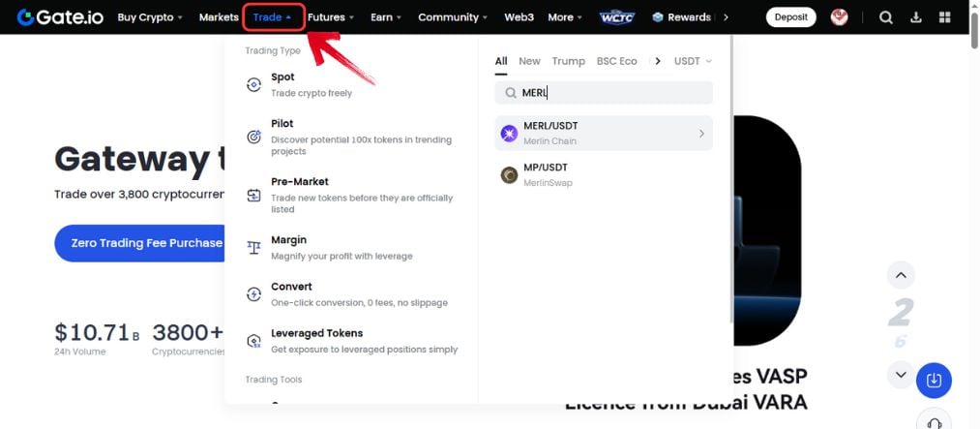
Task: Click the Pilot target icon
Action: [253, 137]
